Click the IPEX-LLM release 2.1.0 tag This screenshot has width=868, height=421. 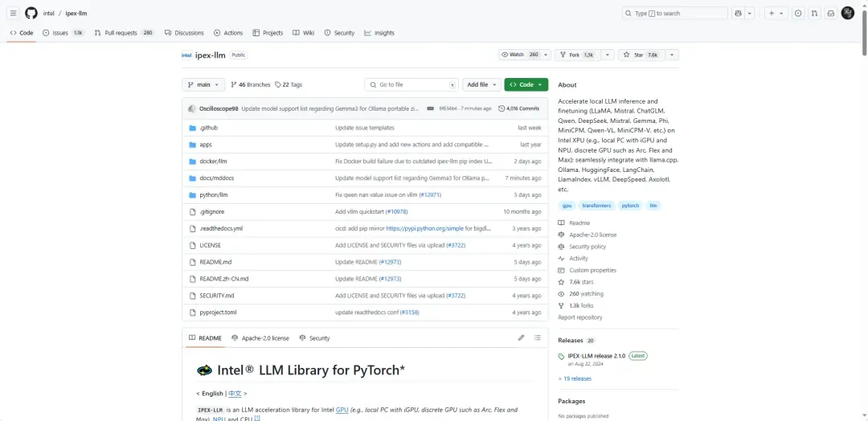pyautogui.click(x=596, y=356)
